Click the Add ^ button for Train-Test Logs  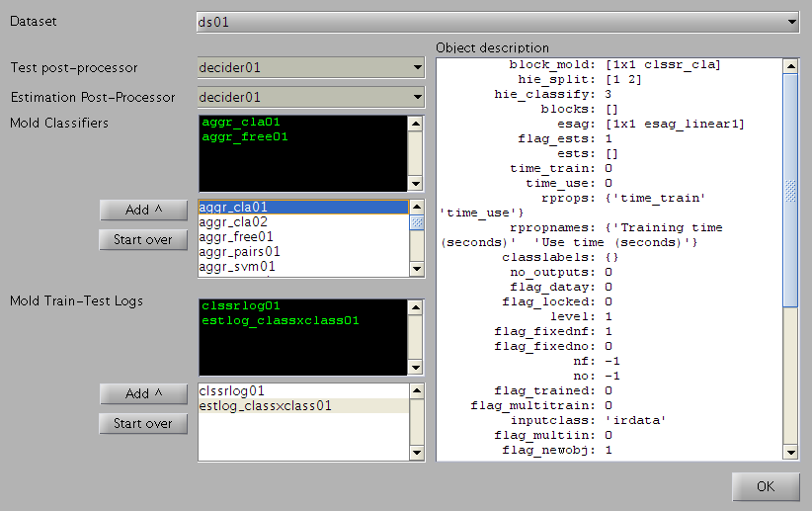[143, 393]
